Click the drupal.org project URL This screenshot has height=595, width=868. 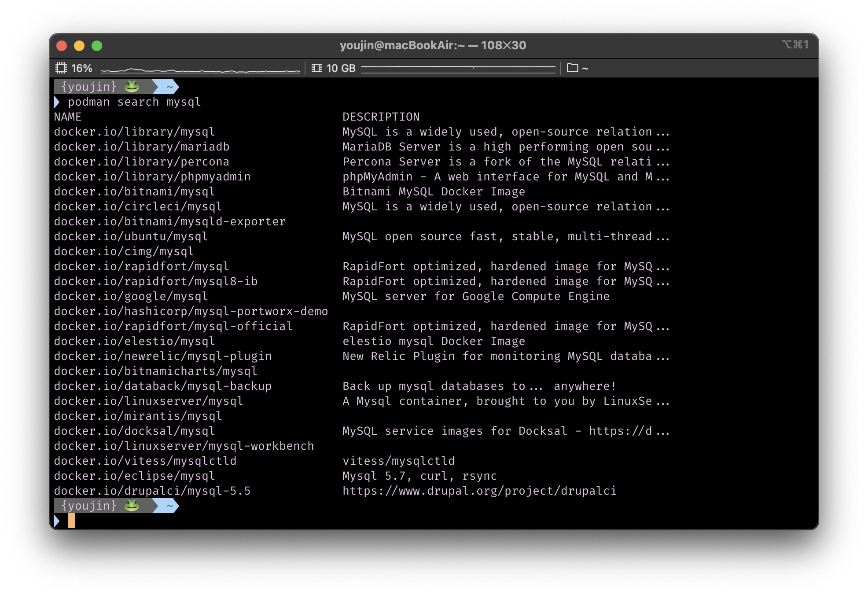[479, 491]
